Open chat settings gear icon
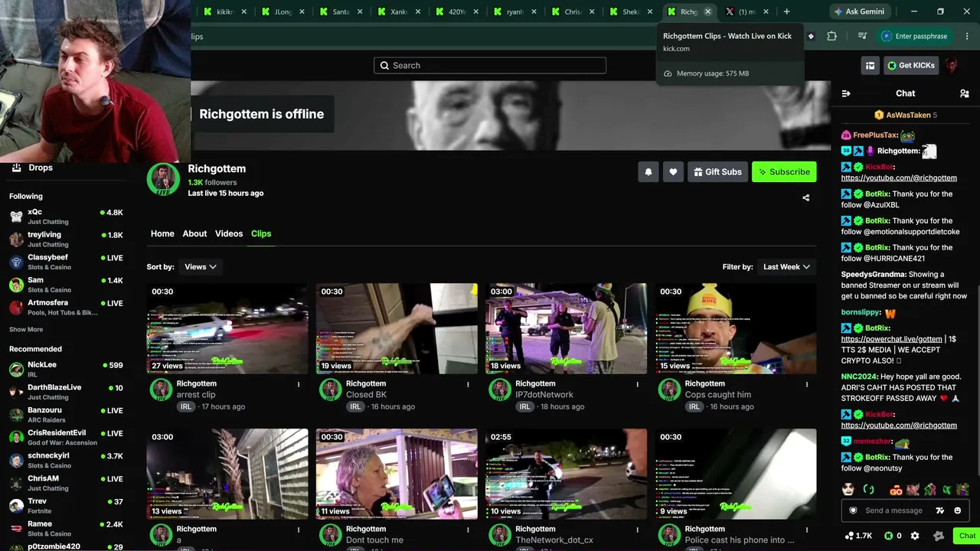This screenshot has height=551, width=980. [915, 536]
